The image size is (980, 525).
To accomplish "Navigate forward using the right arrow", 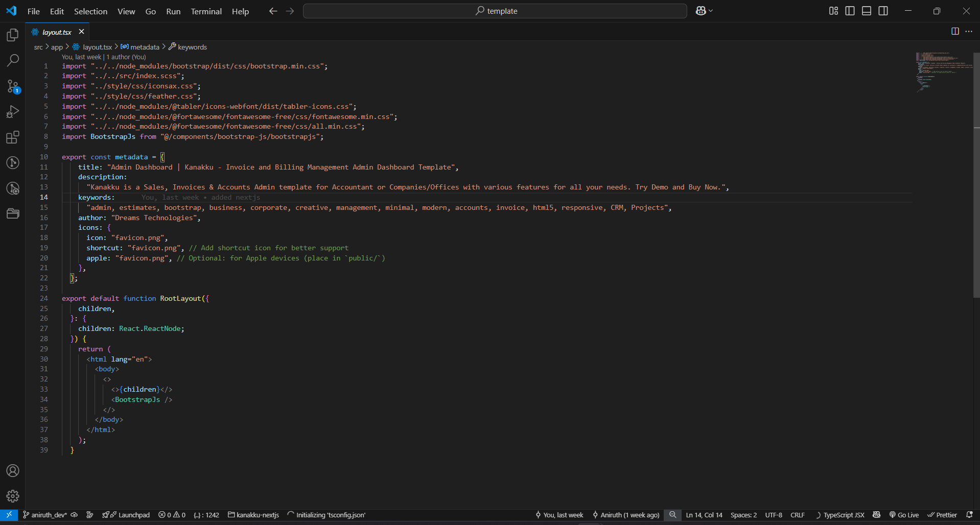I will [x=290, y=11].
